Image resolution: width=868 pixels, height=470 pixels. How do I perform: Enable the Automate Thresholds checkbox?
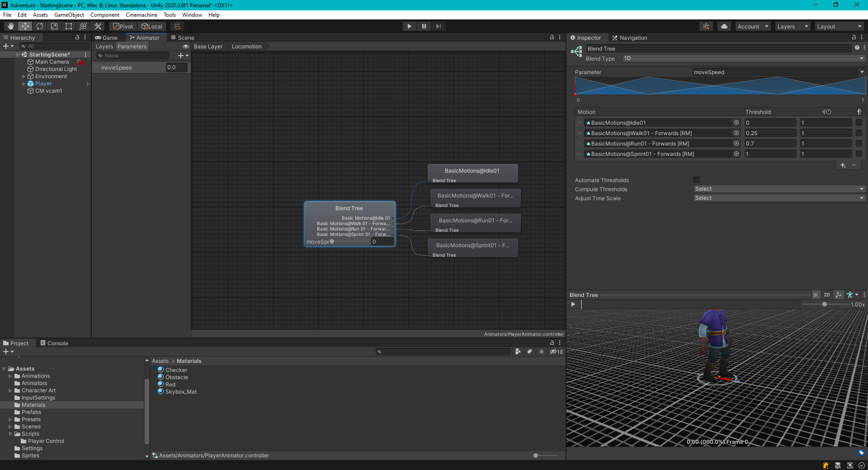point(697,180)
